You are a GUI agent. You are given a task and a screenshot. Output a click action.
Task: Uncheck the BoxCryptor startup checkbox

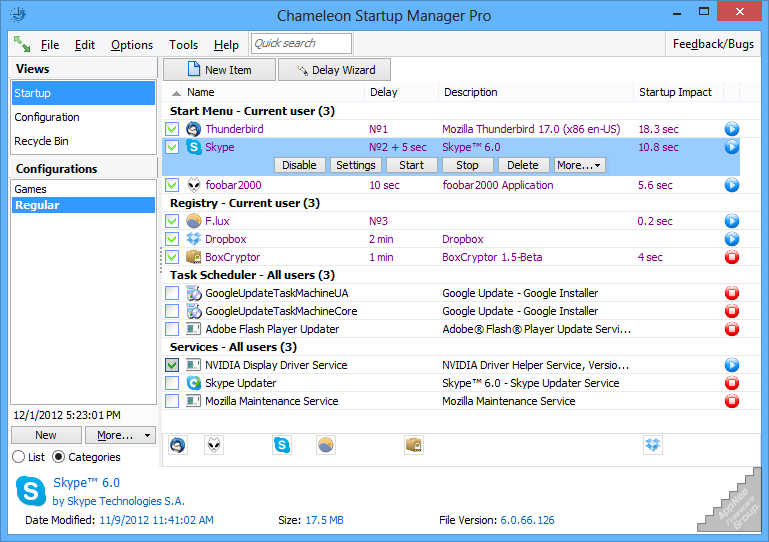point(172,257)
